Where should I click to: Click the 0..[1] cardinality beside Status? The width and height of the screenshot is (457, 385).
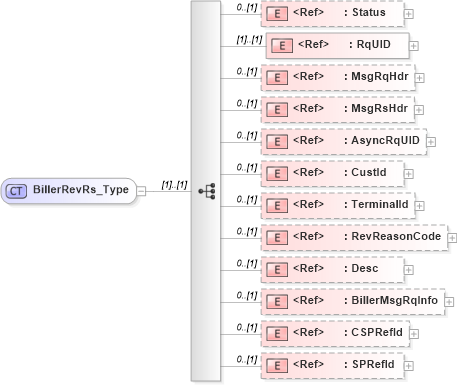(x=247, y=8)
